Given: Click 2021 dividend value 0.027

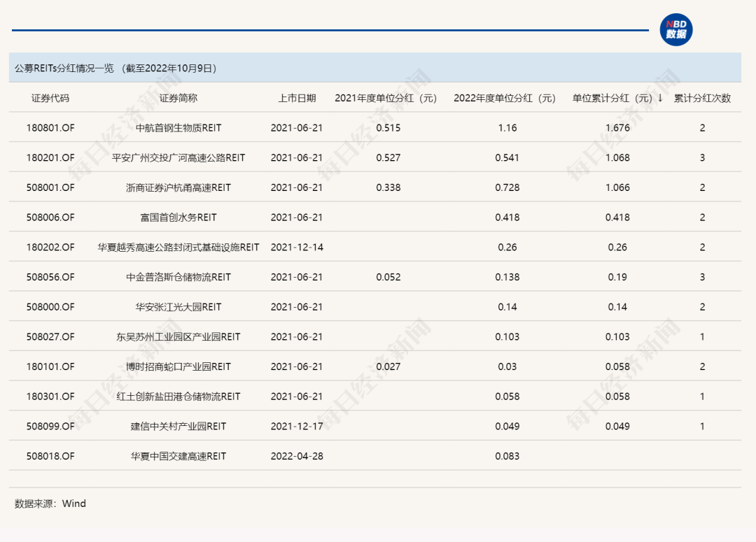Looking at the screenshot, I should coord(388,367).
